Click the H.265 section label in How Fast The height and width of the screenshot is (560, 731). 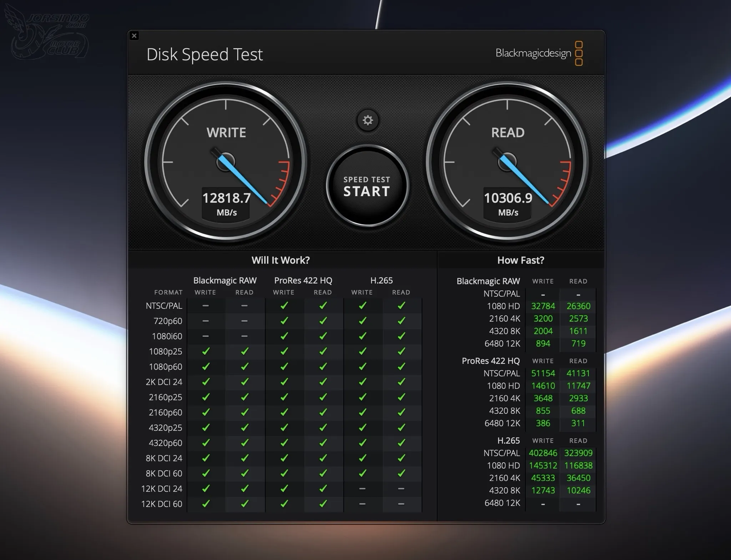[509, 441]
